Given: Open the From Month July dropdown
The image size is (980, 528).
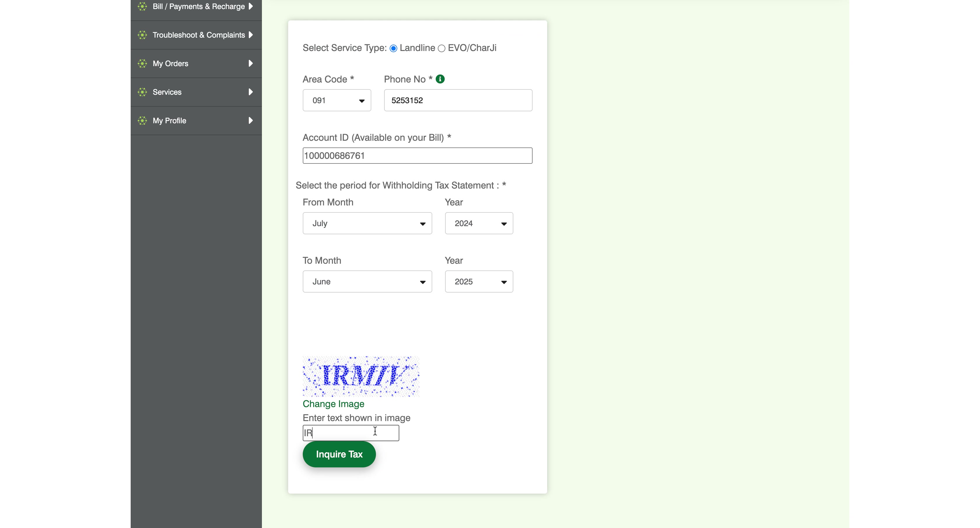Looking at the screenshot, I should pyautogui.click(x=367, y=223).
